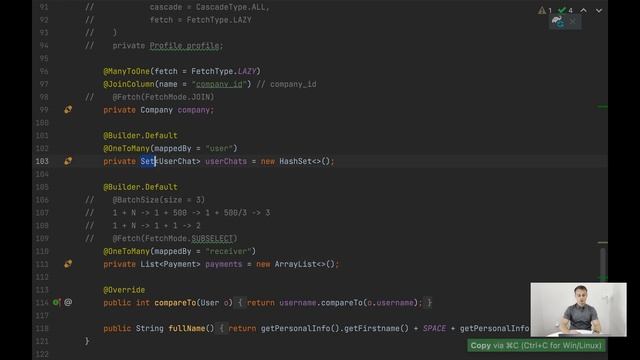Click HashSet constructor call on line 103
640x360 pixels.
tap(304, 161)
